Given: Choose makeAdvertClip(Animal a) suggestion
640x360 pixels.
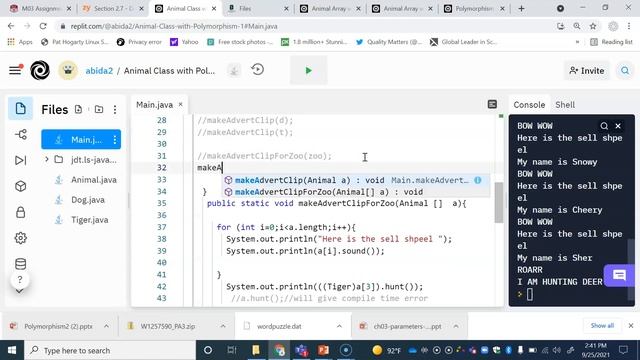Looking at the screenshot, I should point(356,180).
